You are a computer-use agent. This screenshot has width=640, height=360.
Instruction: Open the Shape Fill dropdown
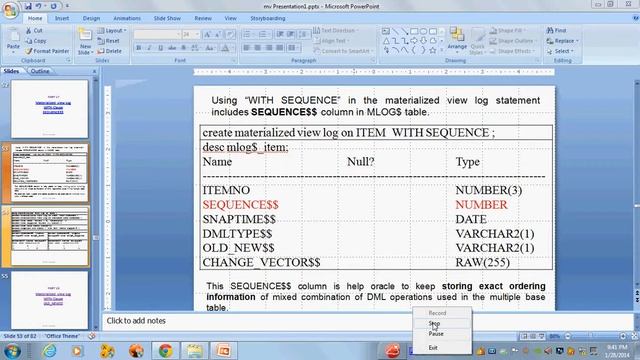pyautogui.click(x=507, y=31)
